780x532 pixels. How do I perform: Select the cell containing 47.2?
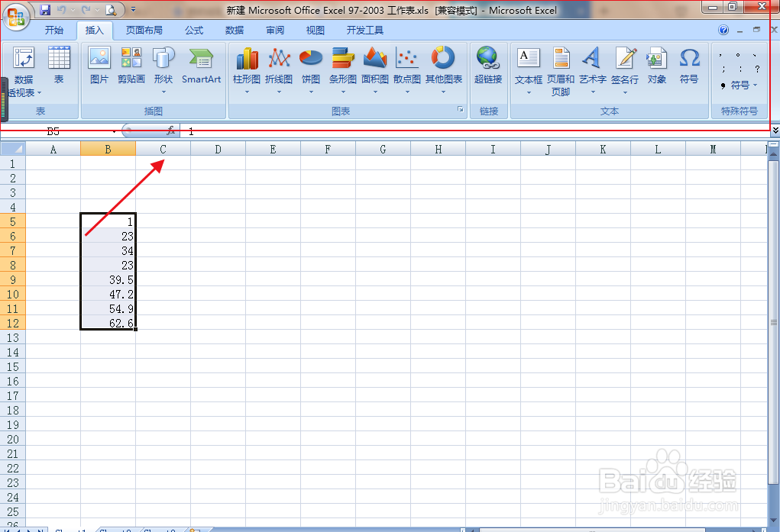pos(108,294)
